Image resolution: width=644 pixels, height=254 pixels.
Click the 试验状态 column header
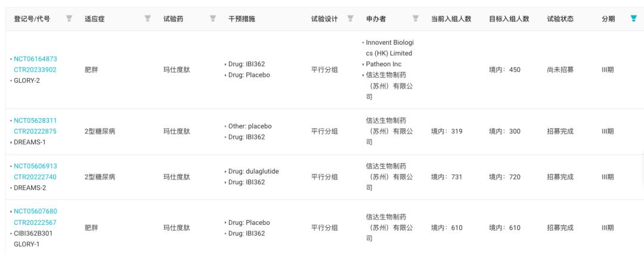(x=560, y=19)
